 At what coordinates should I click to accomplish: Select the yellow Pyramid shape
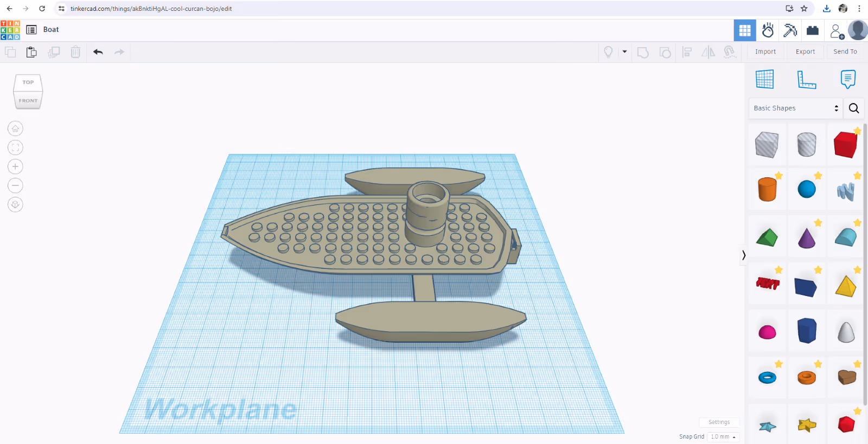(x=845, y=286)
